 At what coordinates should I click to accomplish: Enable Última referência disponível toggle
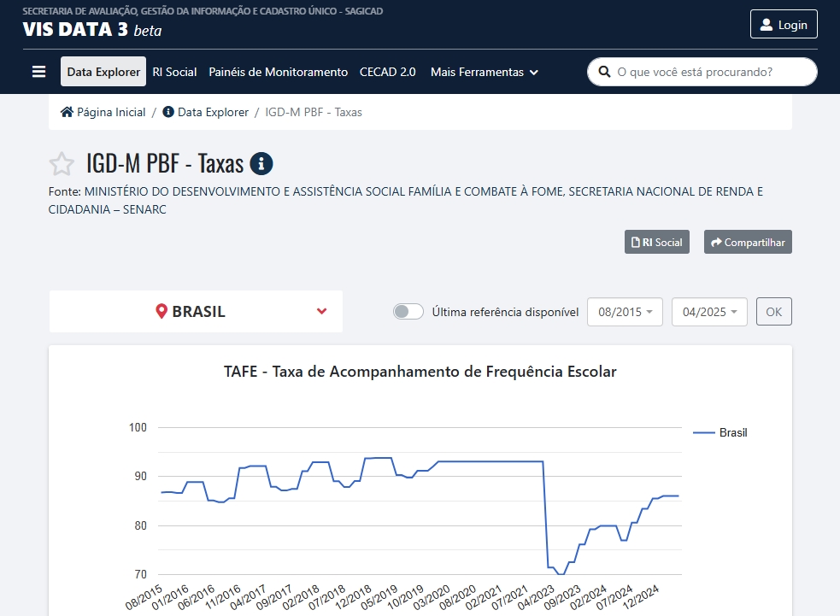[x=408, y=312]
